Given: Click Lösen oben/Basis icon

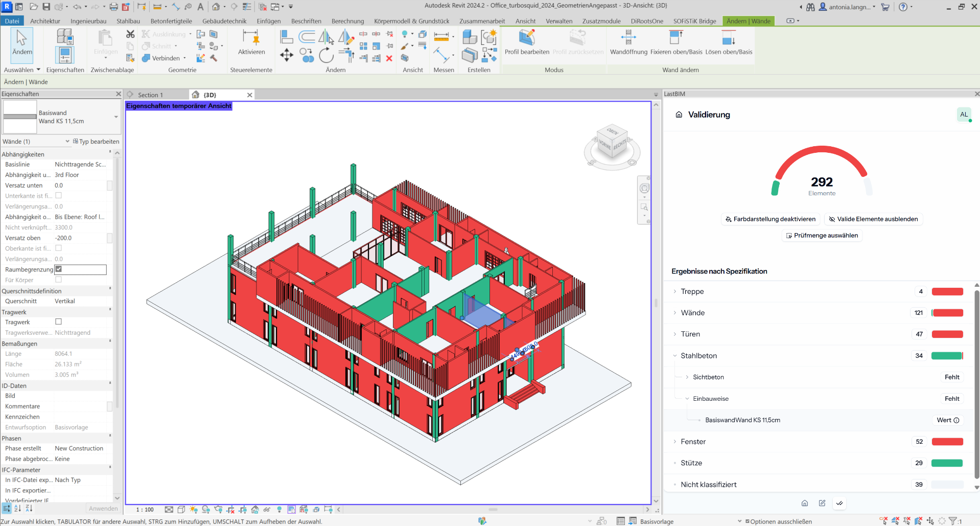Looking at the screenshot, I should coord(728,38).
